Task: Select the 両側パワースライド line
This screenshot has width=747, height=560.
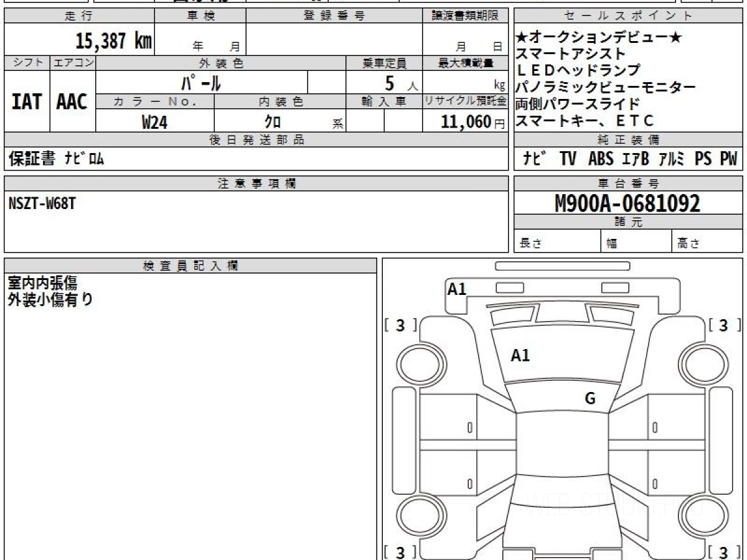Action: click(578, 103)
